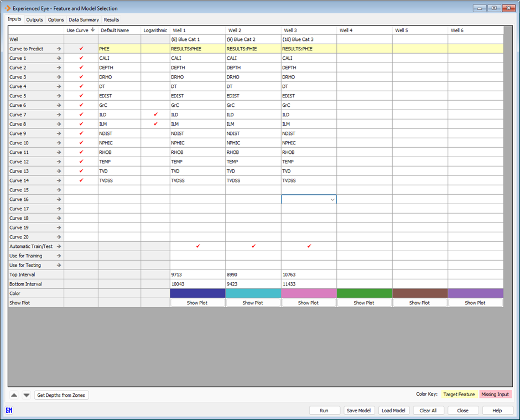The width and height of the screenshot is (520, 420).
Task: Click Get Depths from Zones button
Action: tap(61, 395)
